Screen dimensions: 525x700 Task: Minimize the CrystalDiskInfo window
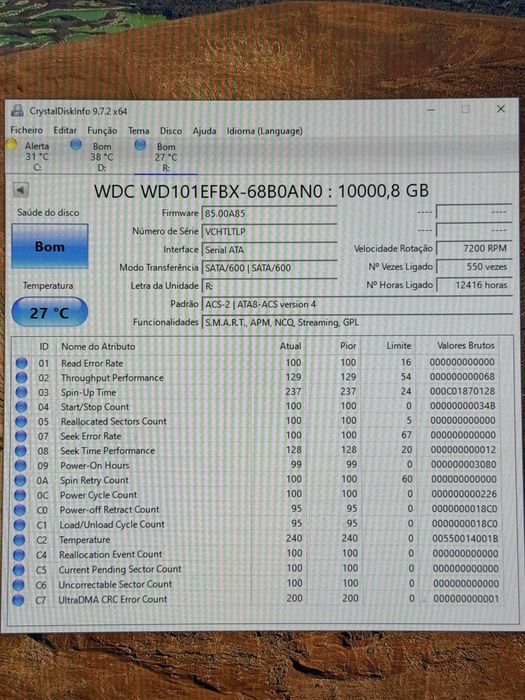[431, 109]
